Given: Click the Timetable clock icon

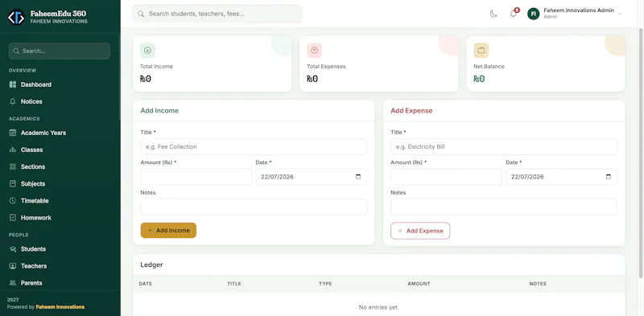Looking at the screenshot, I should coord(13,201).
